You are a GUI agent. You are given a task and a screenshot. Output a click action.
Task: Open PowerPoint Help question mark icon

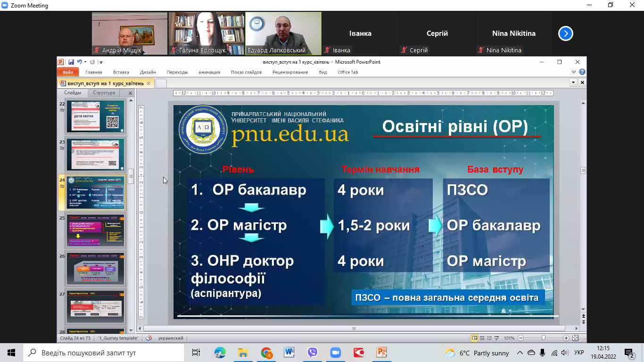point(582,72)
